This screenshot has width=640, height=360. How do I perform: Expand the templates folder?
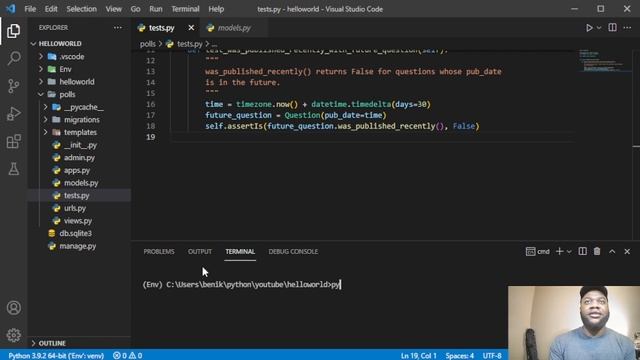[80, 132]
